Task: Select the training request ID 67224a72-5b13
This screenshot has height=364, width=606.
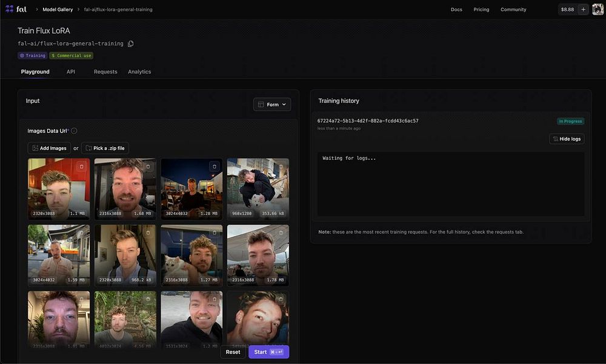Action: (368, 121)
